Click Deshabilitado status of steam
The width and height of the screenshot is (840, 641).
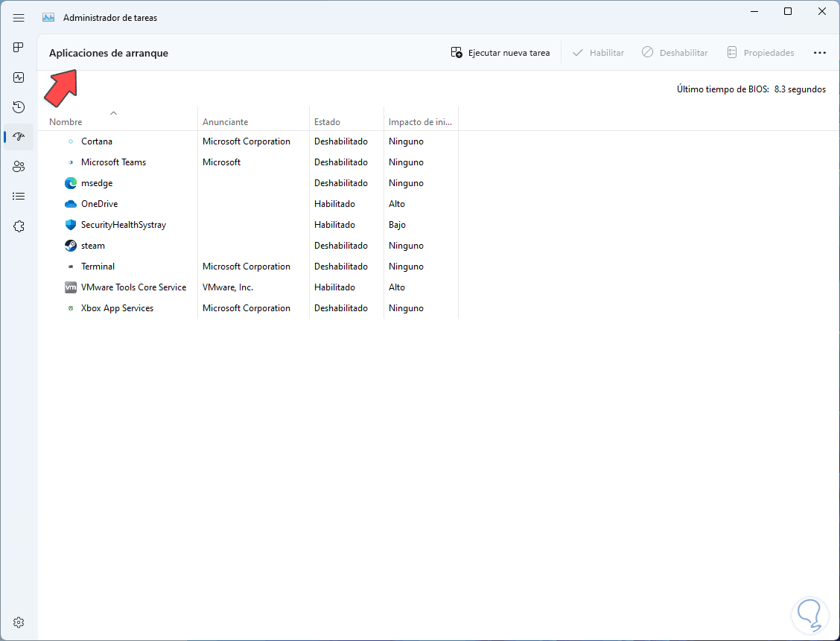[x=341, y=246]
